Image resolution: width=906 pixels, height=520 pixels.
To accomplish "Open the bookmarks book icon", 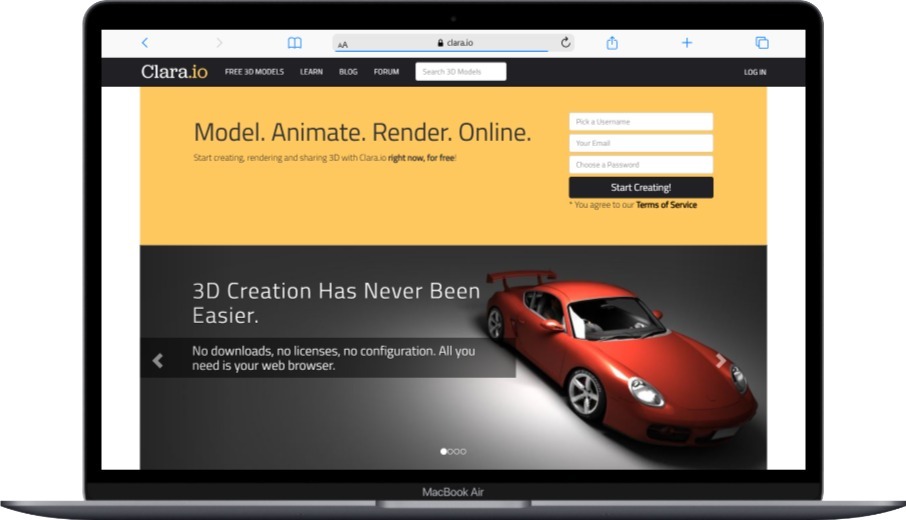I will point(295,43).
